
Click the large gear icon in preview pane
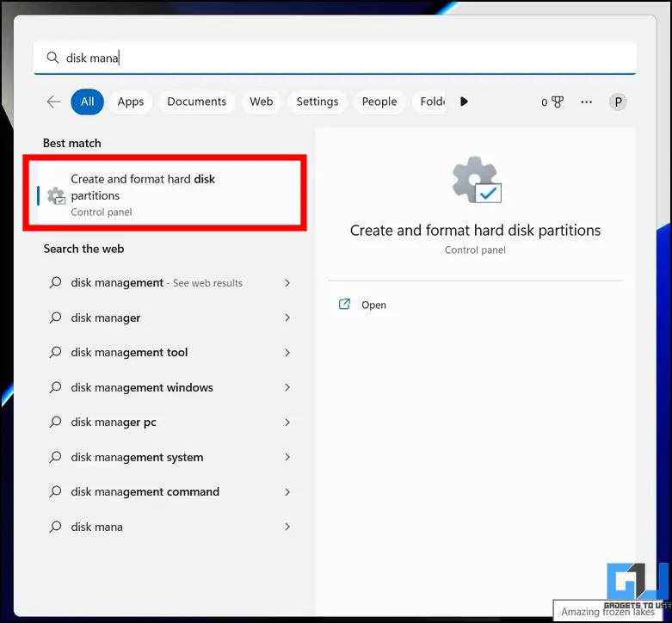[477, 180]
